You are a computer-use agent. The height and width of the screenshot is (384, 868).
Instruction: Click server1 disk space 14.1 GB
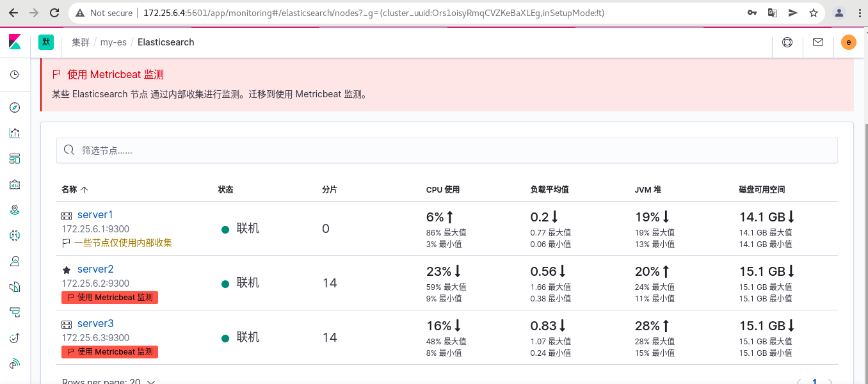(x=762, y=217)
